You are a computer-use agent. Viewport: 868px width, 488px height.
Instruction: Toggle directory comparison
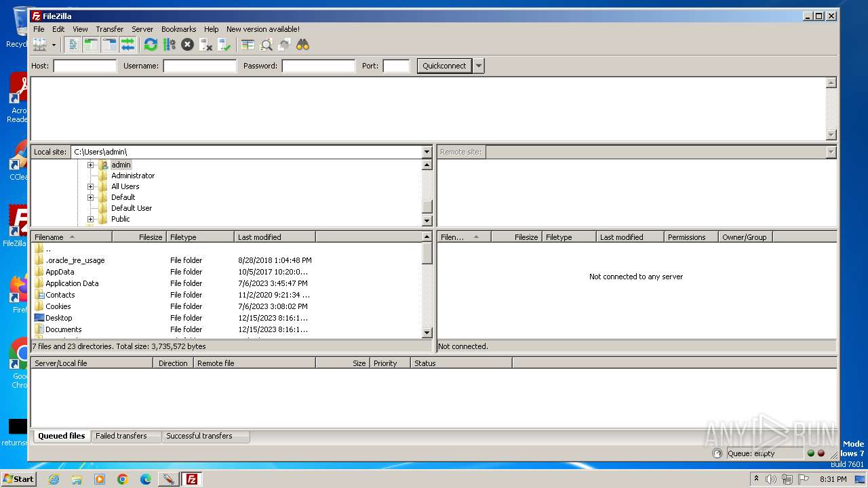(266, 45)
